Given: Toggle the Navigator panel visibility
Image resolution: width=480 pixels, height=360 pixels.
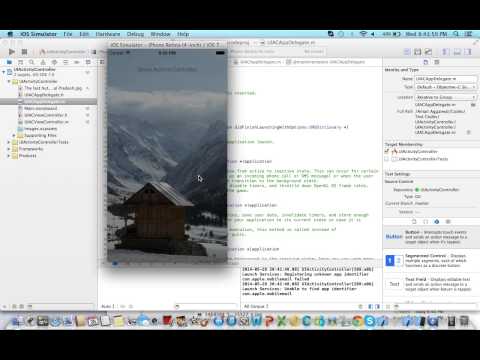Looking at the screenshot, I should pos(445,52).
